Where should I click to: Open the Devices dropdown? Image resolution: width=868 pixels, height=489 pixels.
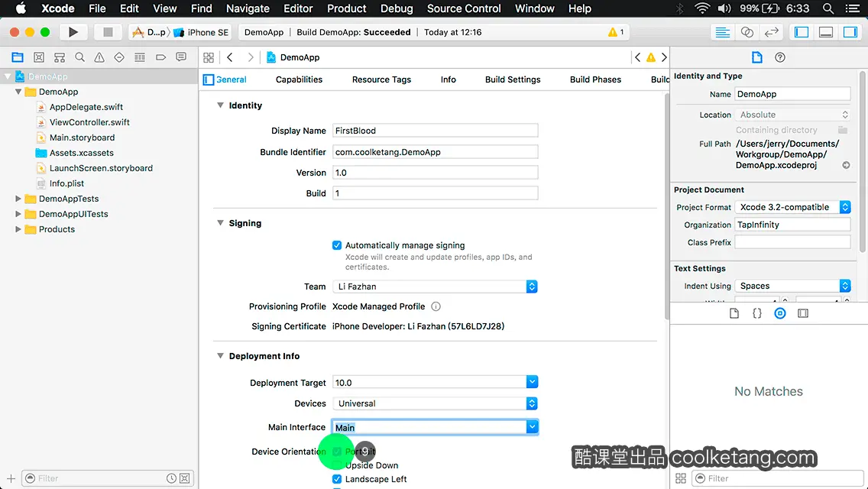point(435,403)
